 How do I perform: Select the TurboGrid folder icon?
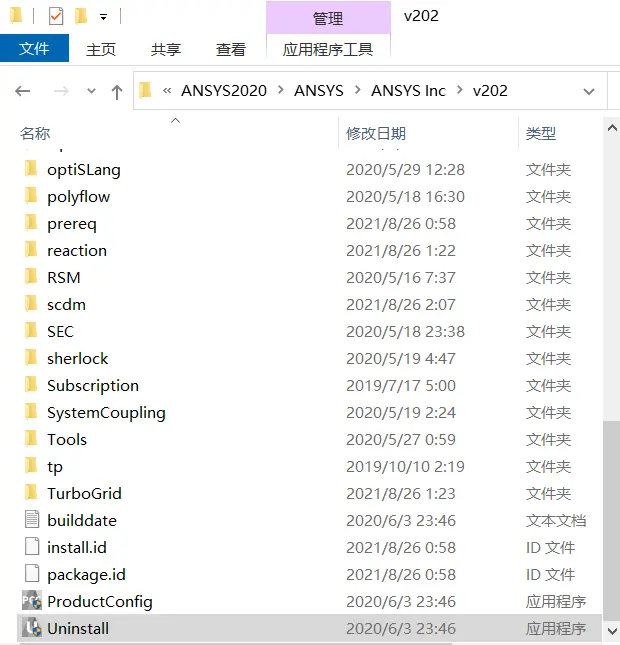[31, 492]
